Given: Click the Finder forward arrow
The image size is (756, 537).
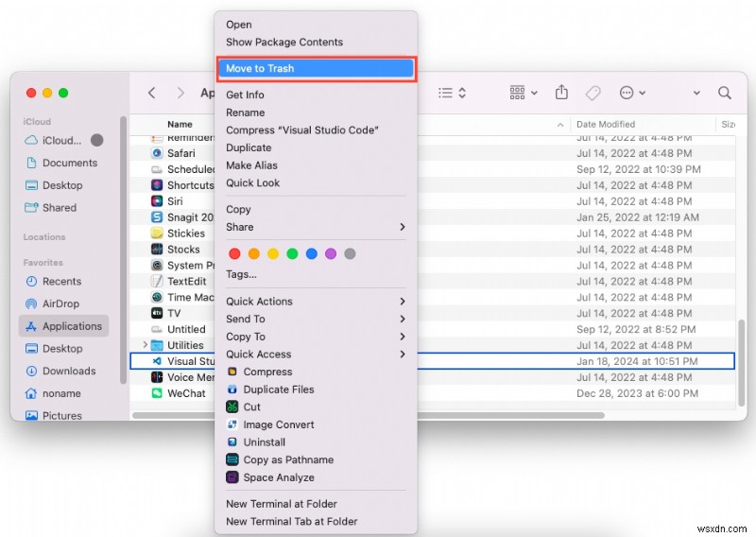Looking at the screenshot, I should pyautogui.click(x=180, y=93).
